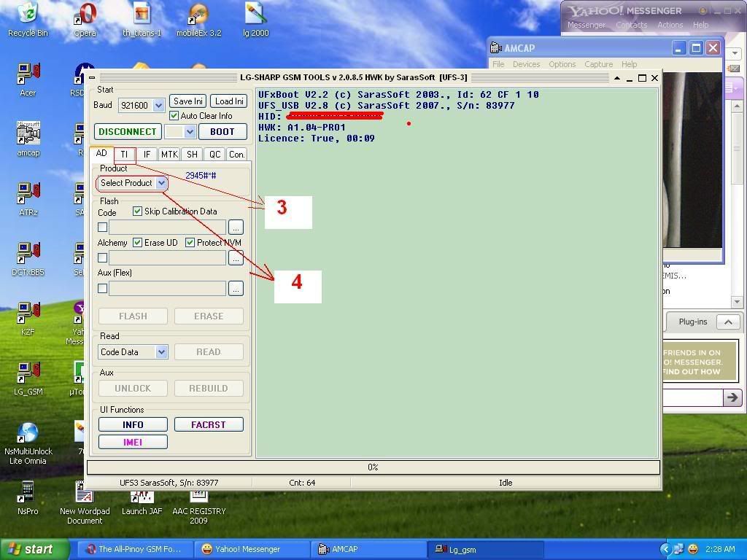The width and height of the screenshot is (747, 560).
Task: Click the Save Ini button
Action: point(188,101)
